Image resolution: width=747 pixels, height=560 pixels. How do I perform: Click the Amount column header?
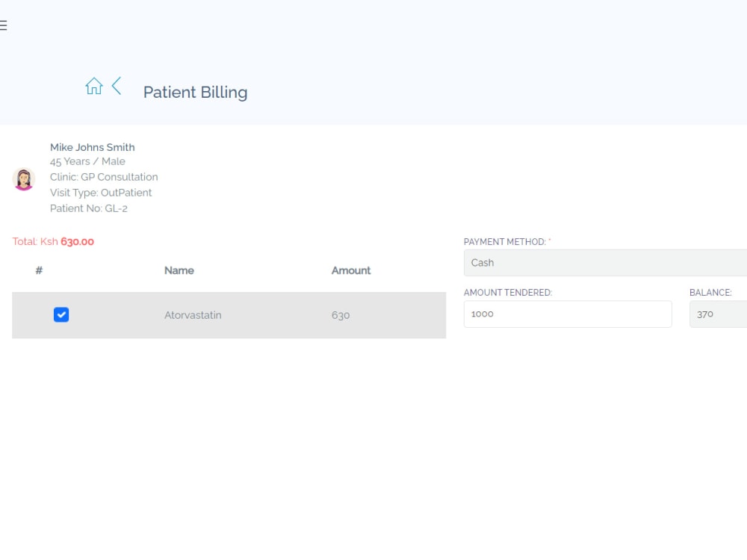tap(351, 270)
